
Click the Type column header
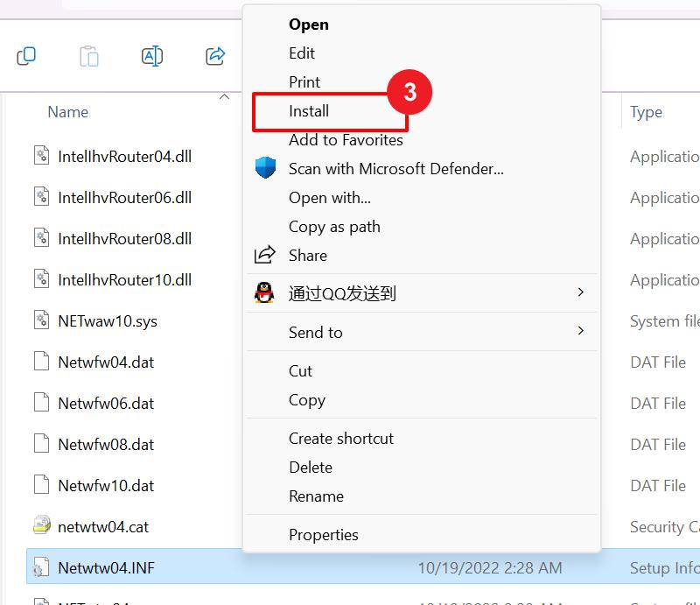[x=646, y=112]
